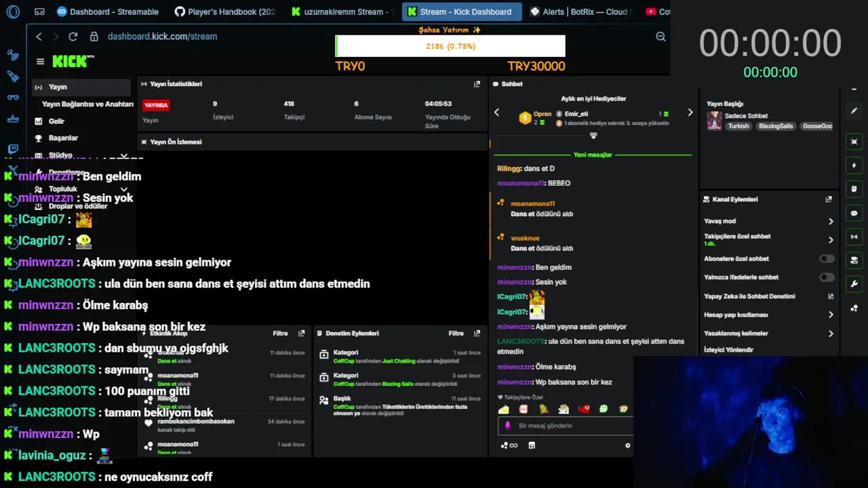
Task: Click the lightning activity icon in right rail
Action: point(854,165)
